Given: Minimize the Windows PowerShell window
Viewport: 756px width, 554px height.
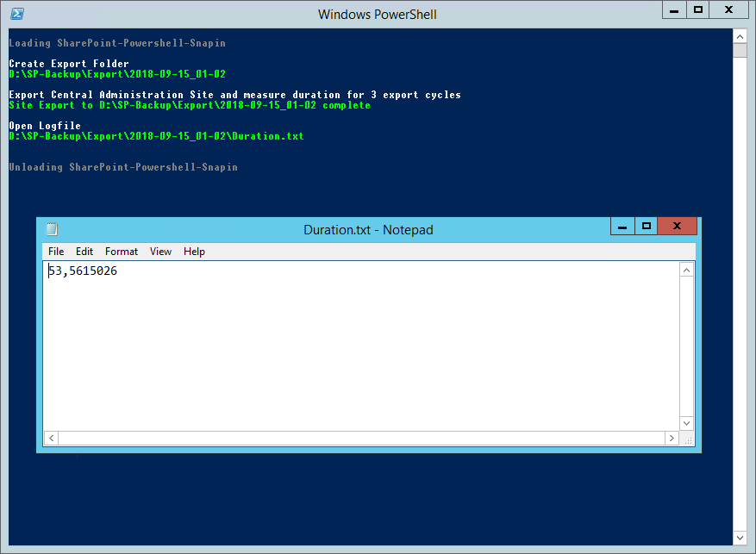Looking at the screenshot, I should 674,10.
